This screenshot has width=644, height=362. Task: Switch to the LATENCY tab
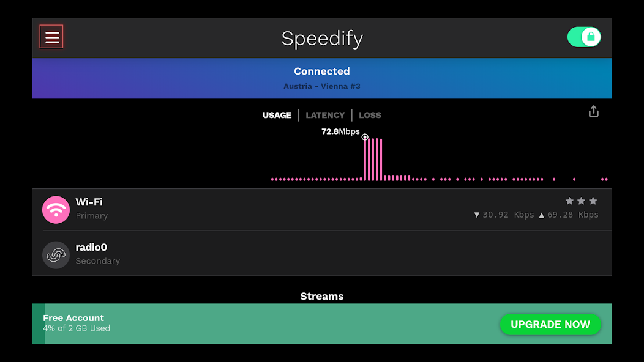(325, 115)
